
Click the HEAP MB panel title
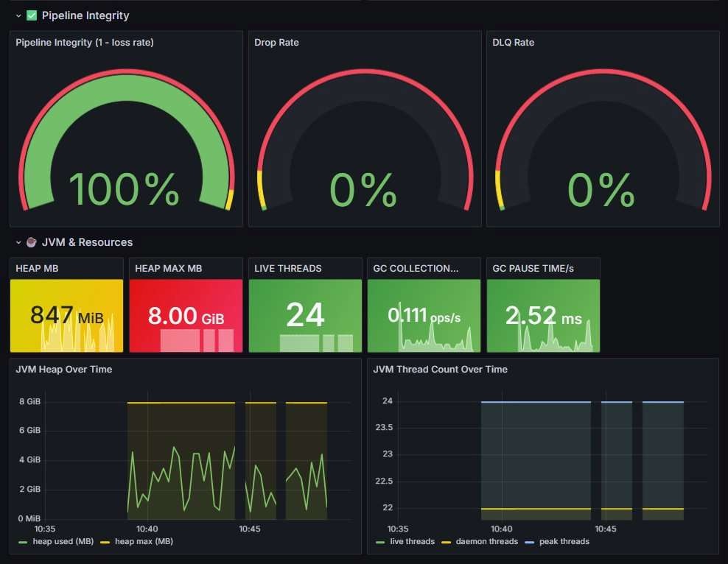(x=37, y=268)
